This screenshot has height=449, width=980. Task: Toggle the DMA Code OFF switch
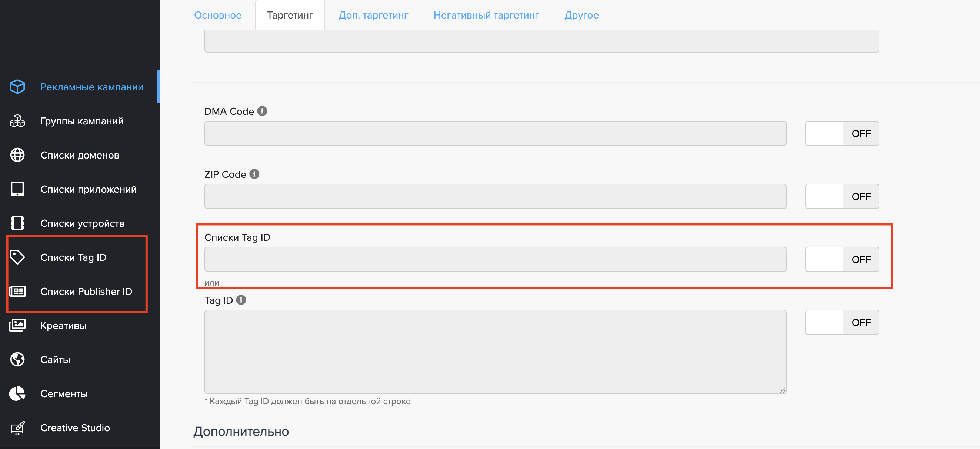pyautogui.click(x=841, y=134)
